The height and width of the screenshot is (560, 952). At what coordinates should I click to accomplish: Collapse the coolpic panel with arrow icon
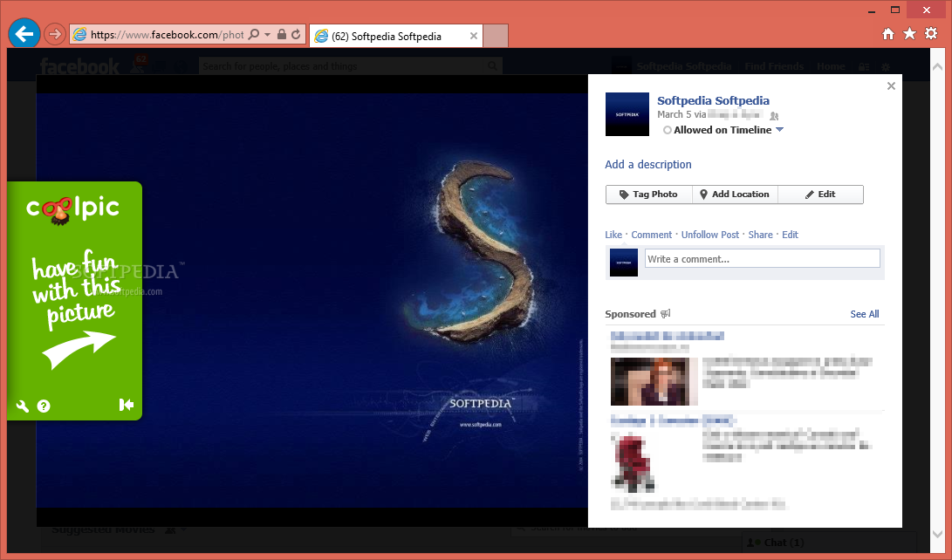click(x=127, y=405)
